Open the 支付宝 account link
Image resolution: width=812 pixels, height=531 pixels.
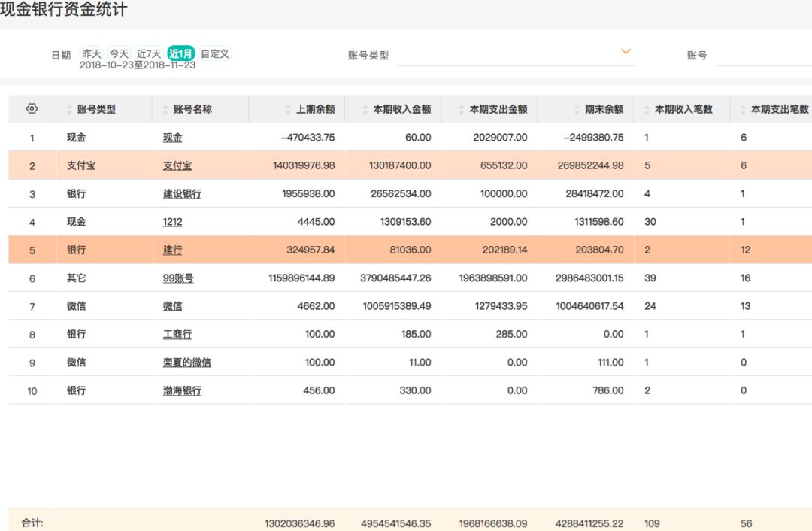pos(177,165)
